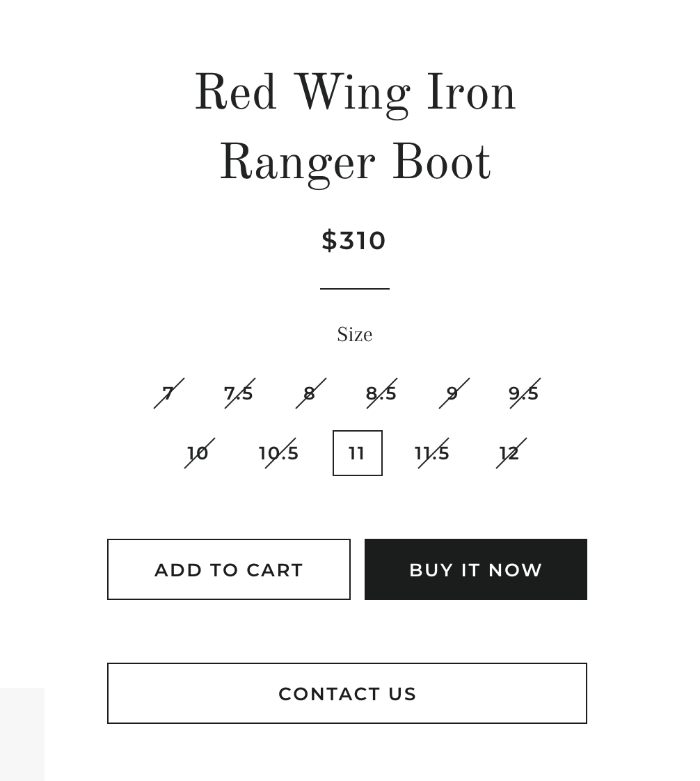Pick the size 8 option
Screen dimensions: 700x781
(310, 393)
